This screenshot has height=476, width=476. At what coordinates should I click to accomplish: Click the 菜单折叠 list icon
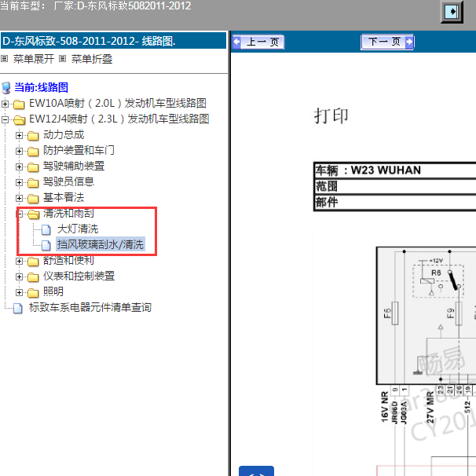(x=62, y=59)
